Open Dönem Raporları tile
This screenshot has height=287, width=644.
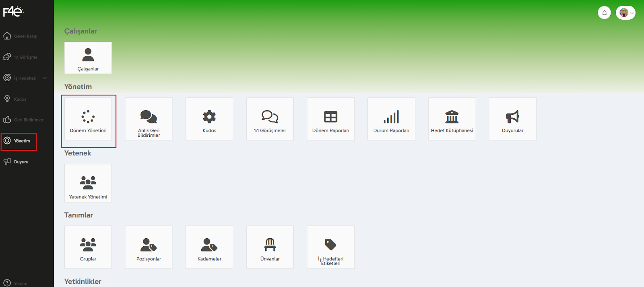(330, 119)
